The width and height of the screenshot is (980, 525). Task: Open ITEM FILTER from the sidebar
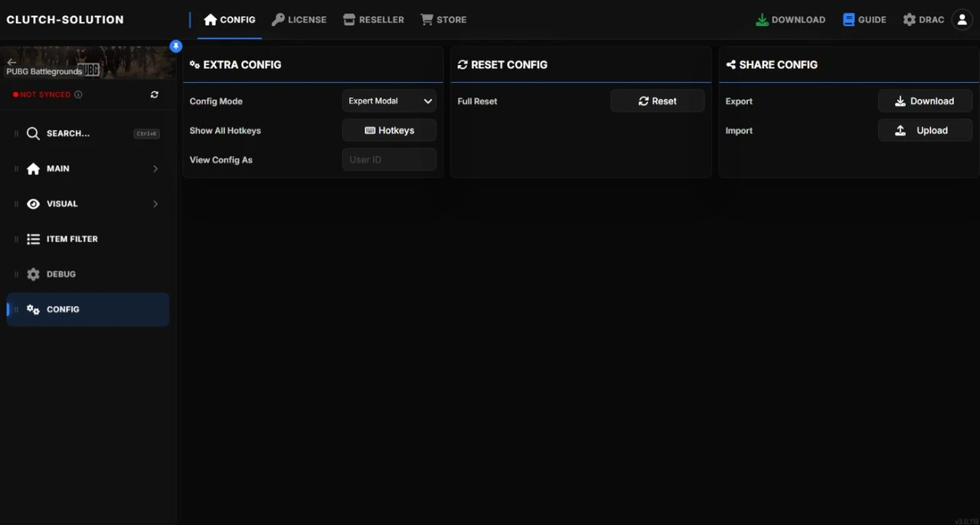(88, 239)
